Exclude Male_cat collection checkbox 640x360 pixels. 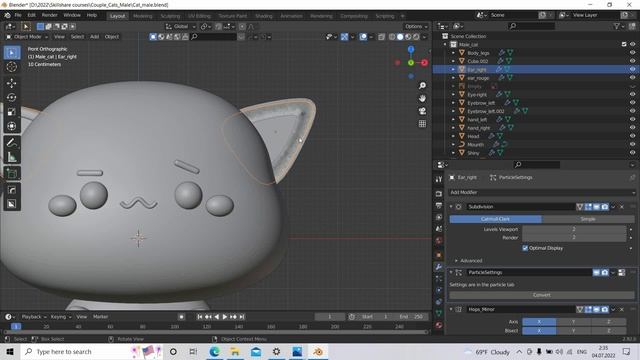624,44
